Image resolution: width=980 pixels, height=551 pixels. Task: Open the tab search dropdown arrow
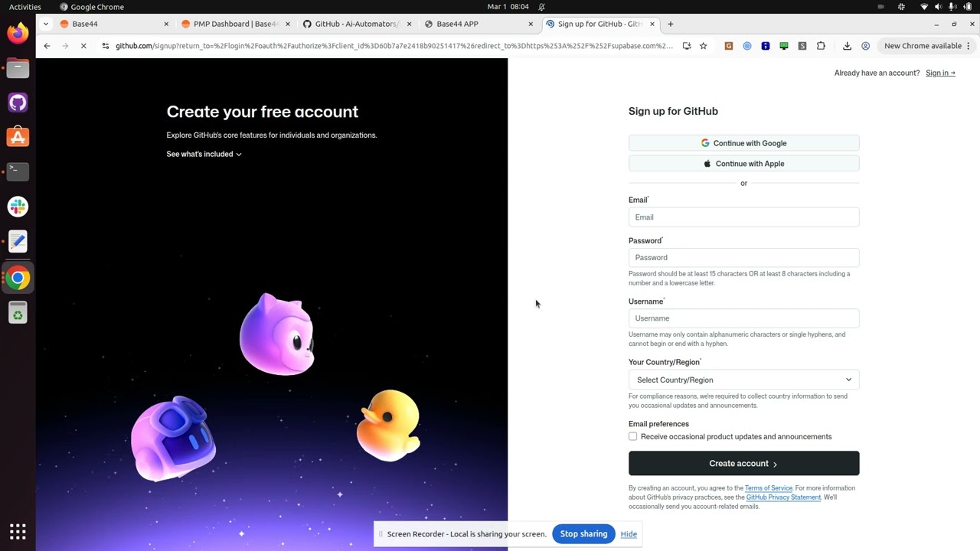[x=45, y=24]
